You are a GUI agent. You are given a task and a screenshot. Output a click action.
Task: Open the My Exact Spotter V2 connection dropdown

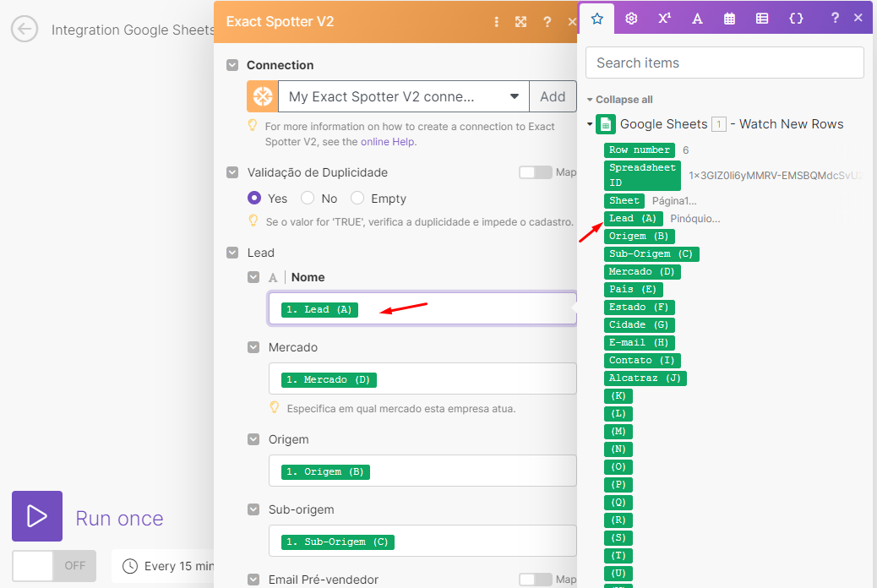pyautogui.click(x=403, y=96)
